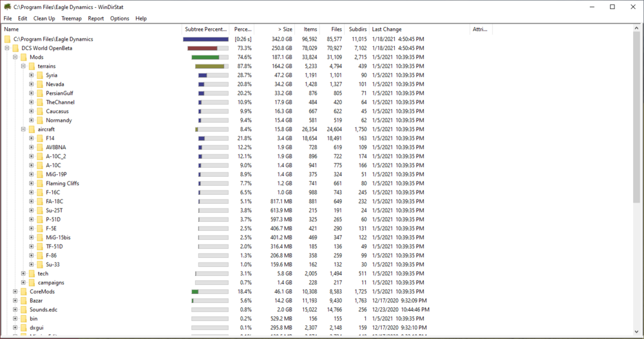Sort by Subtree Percentage column header

[x=205, y=29]
